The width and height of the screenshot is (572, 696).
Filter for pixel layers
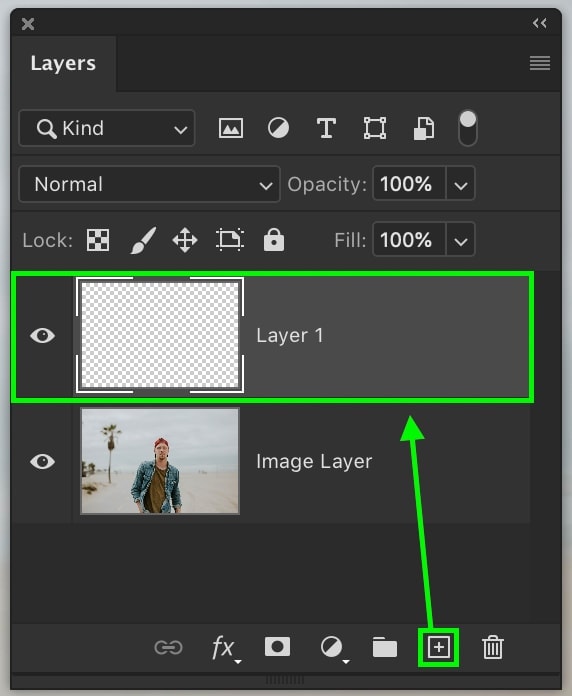[x=231, y=128]
